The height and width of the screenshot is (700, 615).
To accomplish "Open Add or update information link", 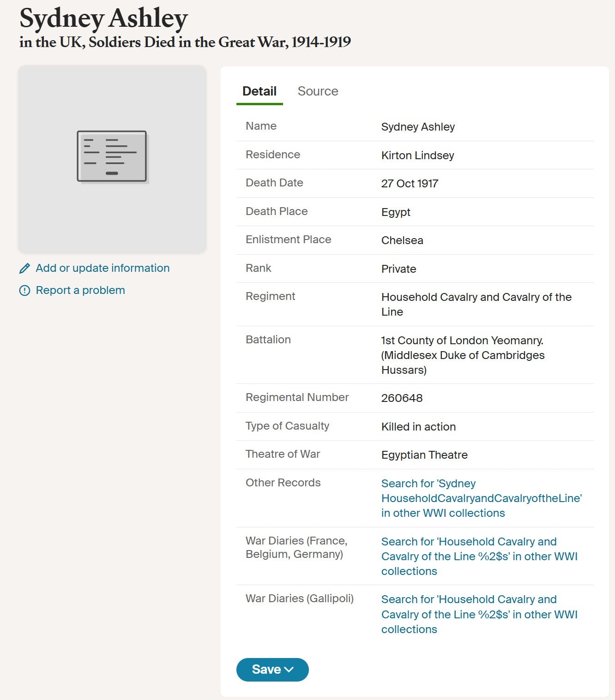I will point(102,268).
